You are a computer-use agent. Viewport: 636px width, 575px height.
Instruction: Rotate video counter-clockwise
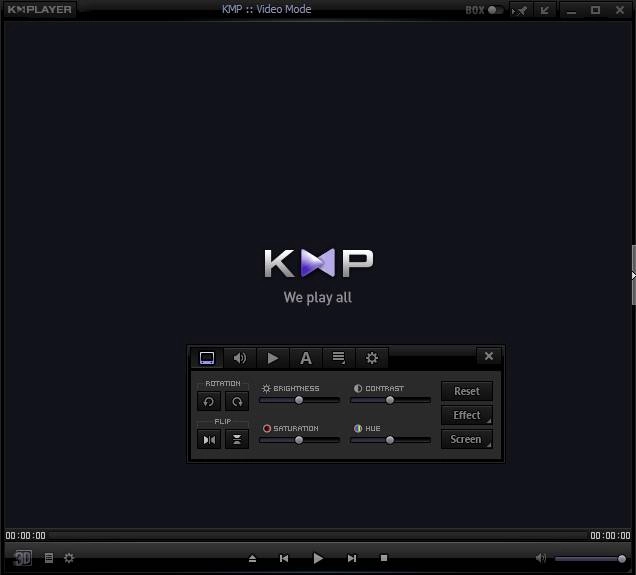tap(209, 401)
